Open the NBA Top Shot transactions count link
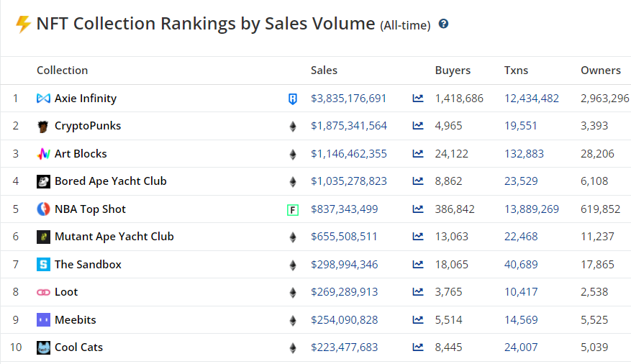 (x=531, y=209)
